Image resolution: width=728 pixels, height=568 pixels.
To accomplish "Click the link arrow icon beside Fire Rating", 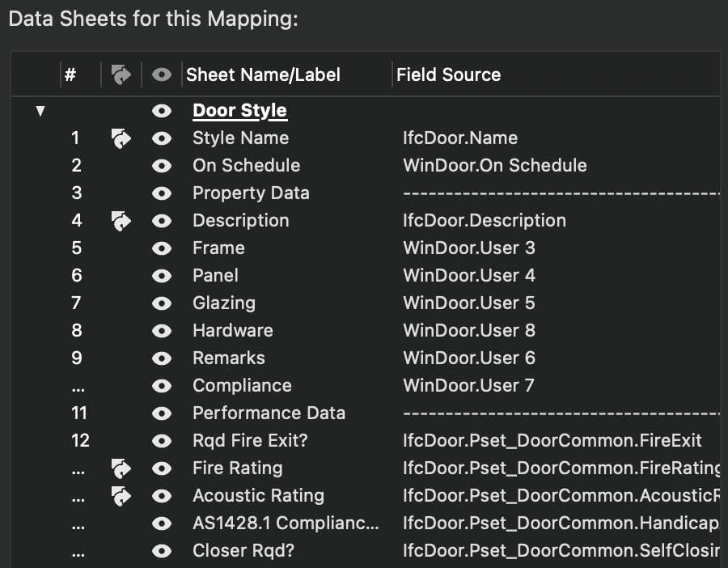I will click(x=121, y=468).
